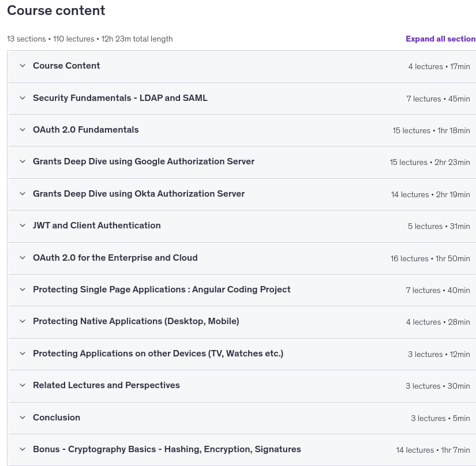This screenshot has height=466, width=476.
Task: Expand Google Authorization Server section chevron
Action: 23,161
